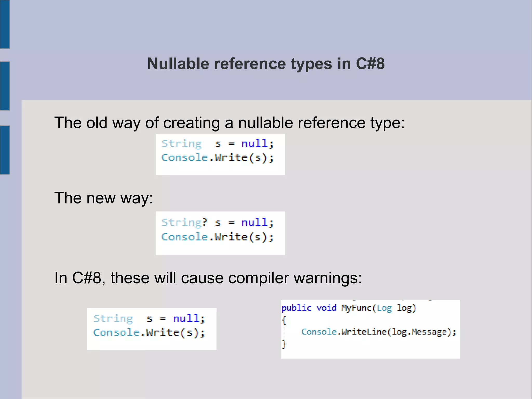Click the 'null' keyword in the first snippet
532x399 pixels.
[x=254, y=143]
